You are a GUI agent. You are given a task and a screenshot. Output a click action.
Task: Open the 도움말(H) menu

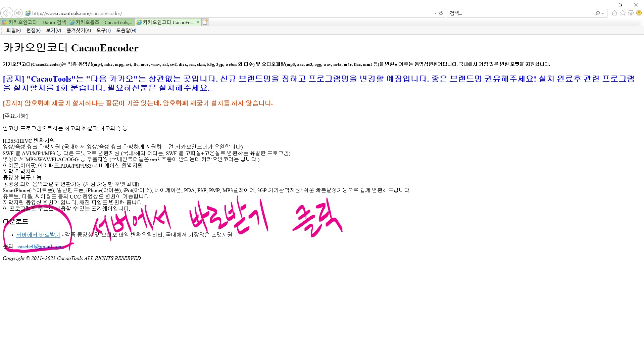pos(126,30)
